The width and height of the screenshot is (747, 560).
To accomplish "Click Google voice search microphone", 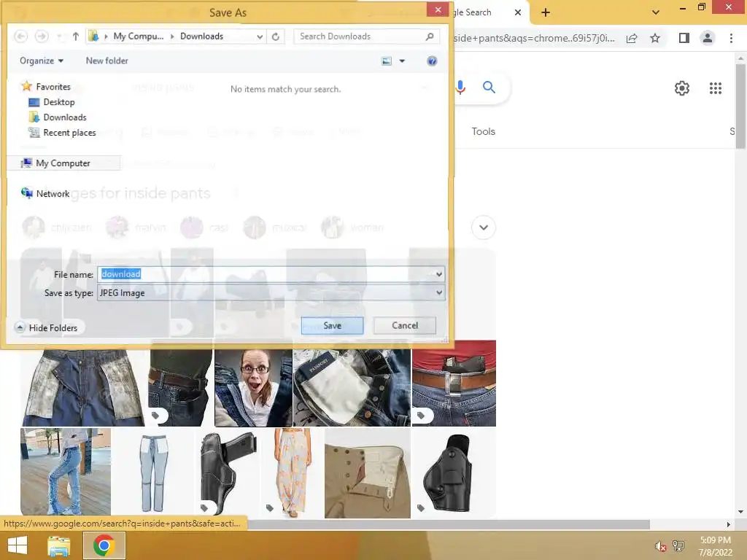I will (x=460, y=87).
